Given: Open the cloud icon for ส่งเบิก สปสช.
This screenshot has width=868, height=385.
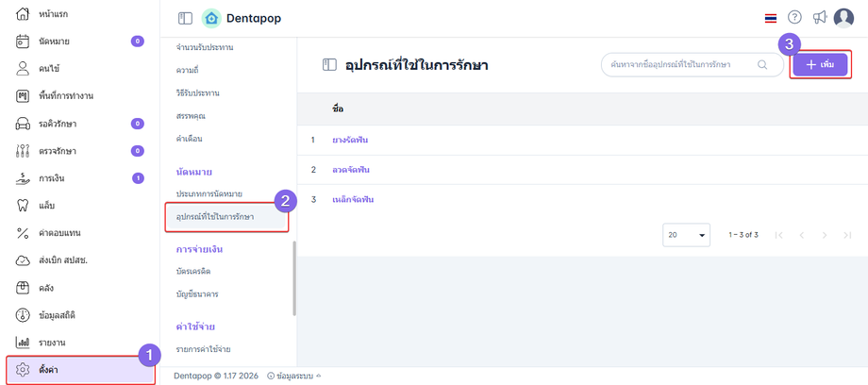Looking at the screenshot, I should [24, 260].
